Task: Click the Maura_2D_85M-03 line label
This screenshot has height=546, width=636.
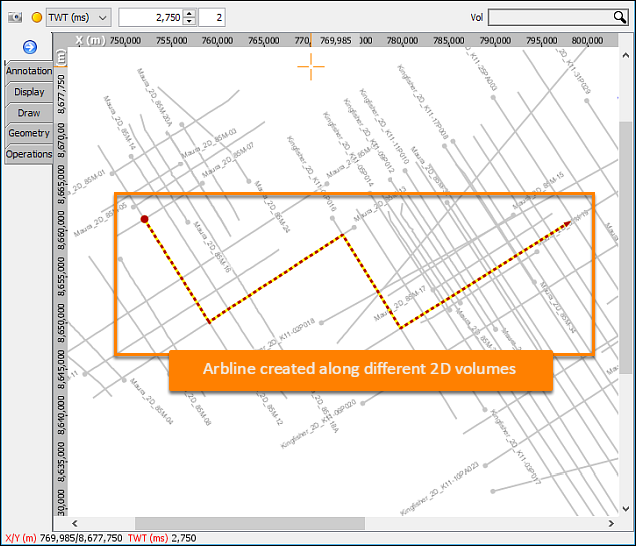Action: [x=208, y=144]
